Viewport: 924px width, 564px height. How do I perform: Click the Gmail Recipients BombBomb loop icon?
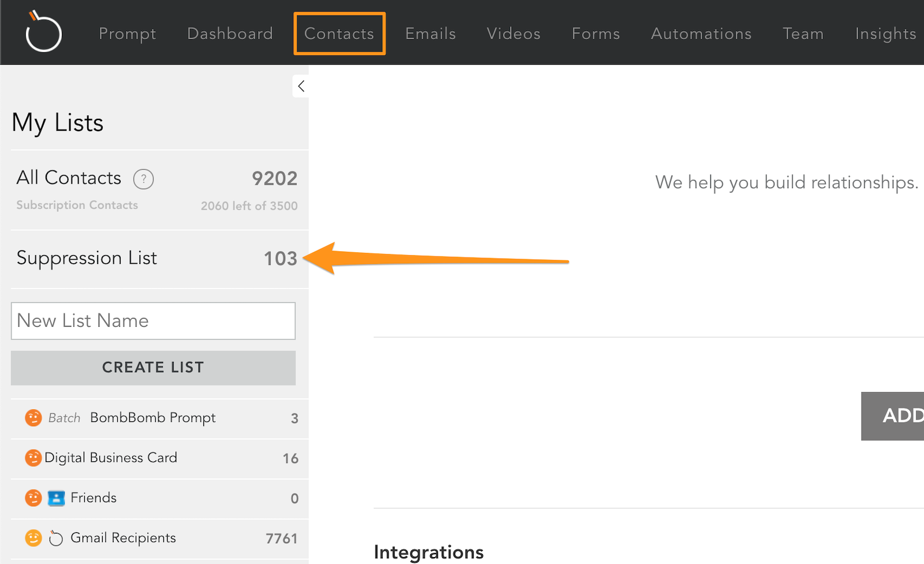[x=56, y=538]
